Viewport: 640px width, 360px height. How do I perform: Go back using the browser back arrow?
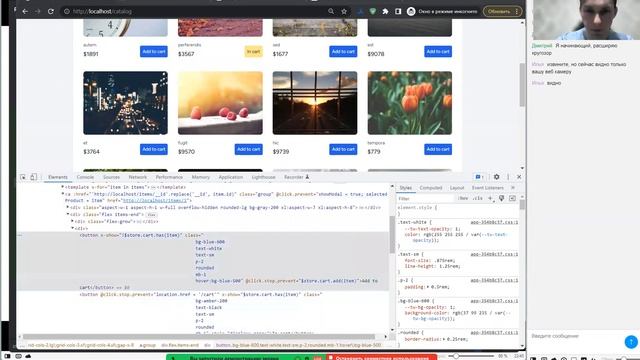click(x=25, y=11)
